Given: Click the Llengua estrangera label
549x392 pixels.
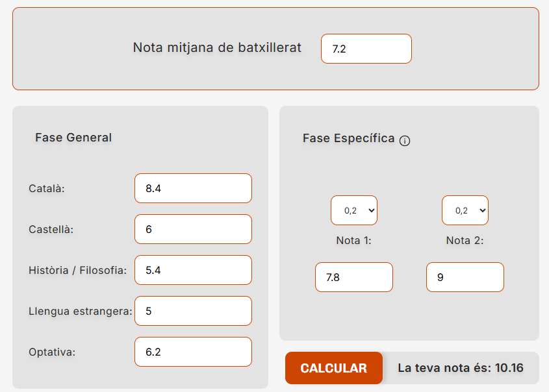Looking at the screenshot, I should point(81,312).
